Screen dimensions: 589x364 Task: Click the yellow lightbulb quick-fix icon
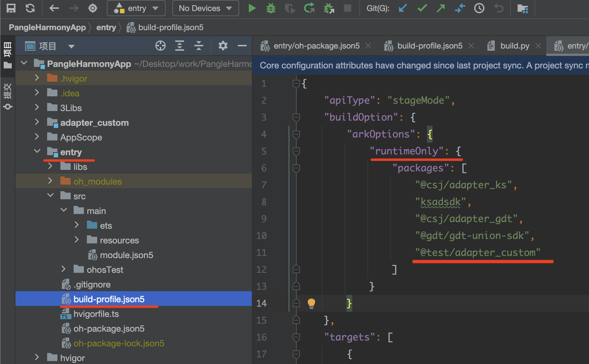coord(311,303)
